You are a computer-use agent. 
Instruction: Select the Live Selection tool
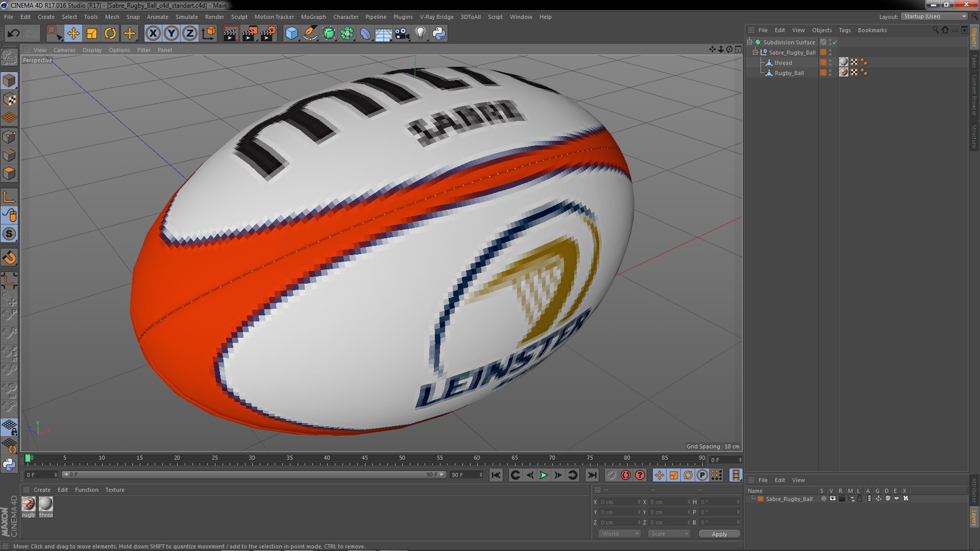click(x=54, y=34)
